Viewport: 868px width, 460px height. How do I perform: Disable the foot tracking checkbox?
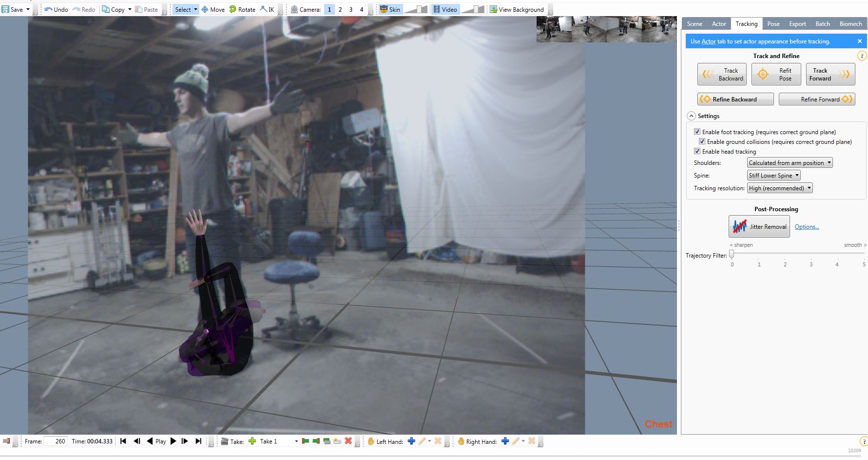(697, 132)
